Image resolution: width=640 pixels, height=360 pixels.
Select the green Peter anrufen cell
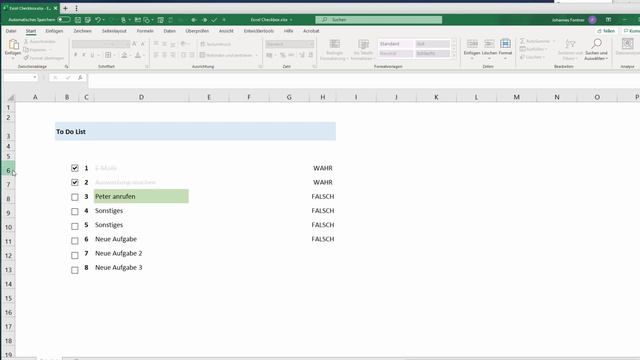[141, 196]
